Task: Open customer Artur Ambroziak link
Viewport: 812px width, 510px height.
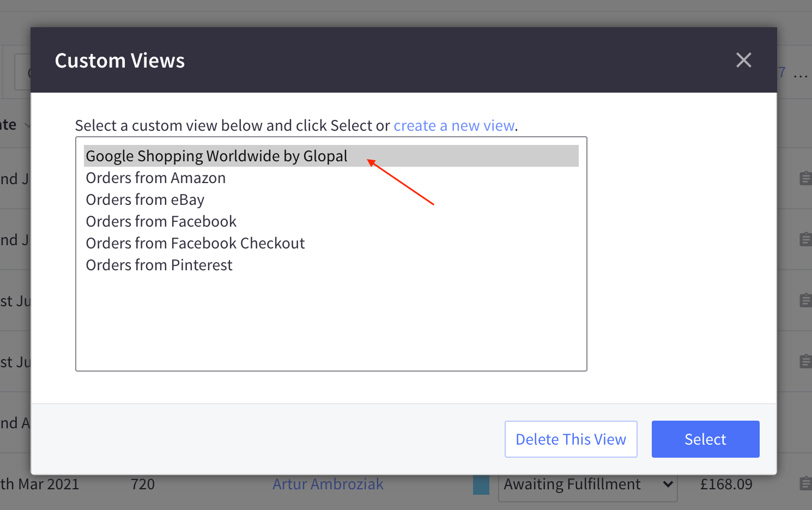Action: 328,484
